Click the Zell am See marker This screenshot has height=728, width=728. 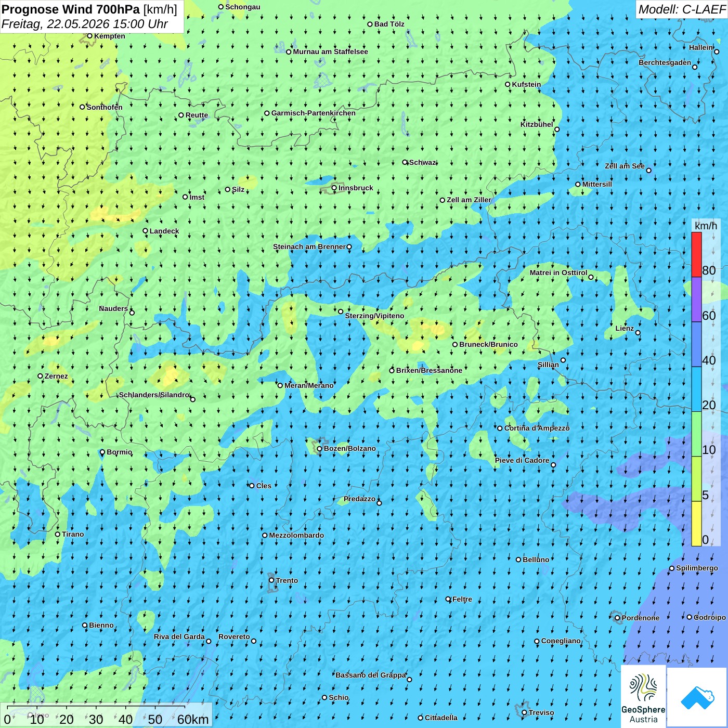[648, 170]
